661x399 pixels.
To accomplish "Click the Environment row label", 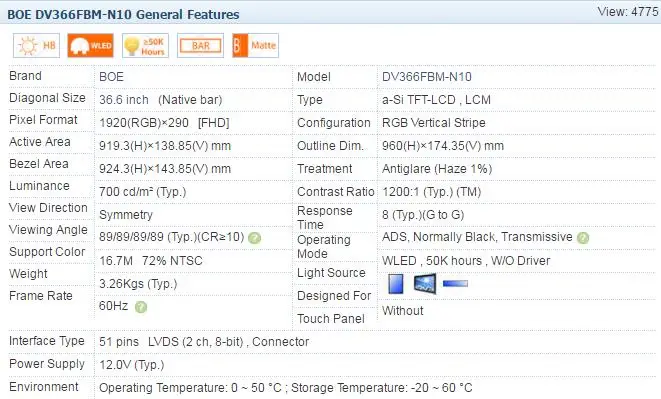I will (43, 387).
